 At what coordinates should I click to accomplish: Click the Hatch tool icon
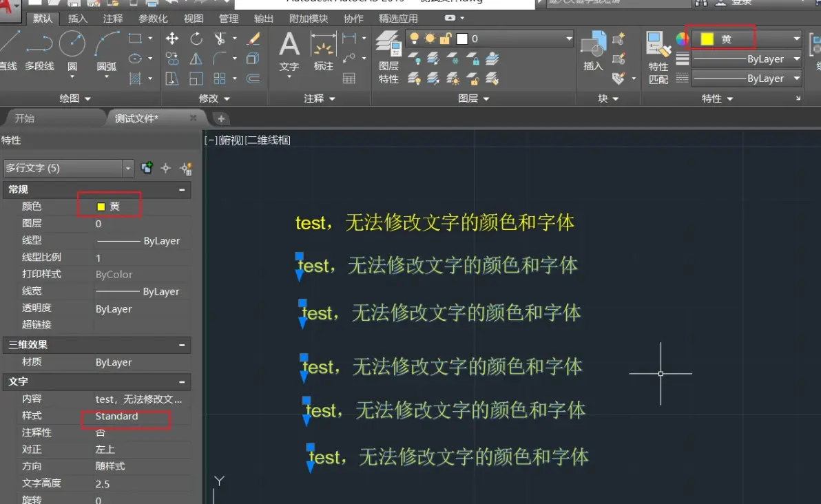click(135, 78)
